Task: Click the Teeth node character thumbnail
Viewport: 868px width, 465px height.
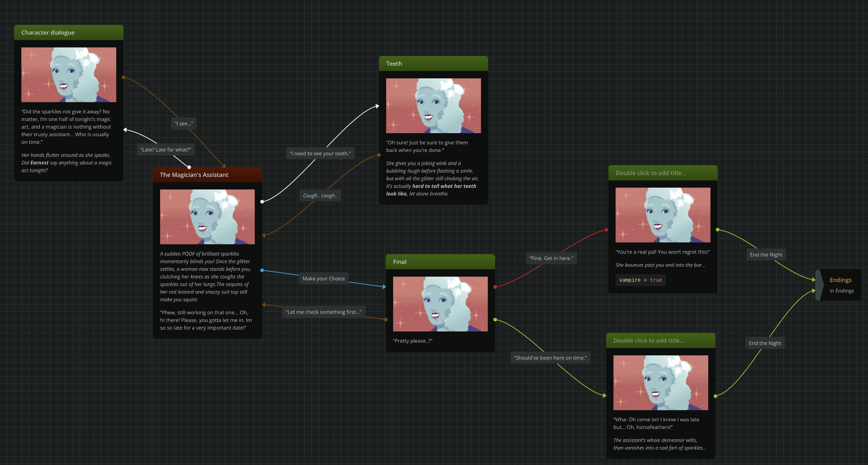Action: pos(433,106)
